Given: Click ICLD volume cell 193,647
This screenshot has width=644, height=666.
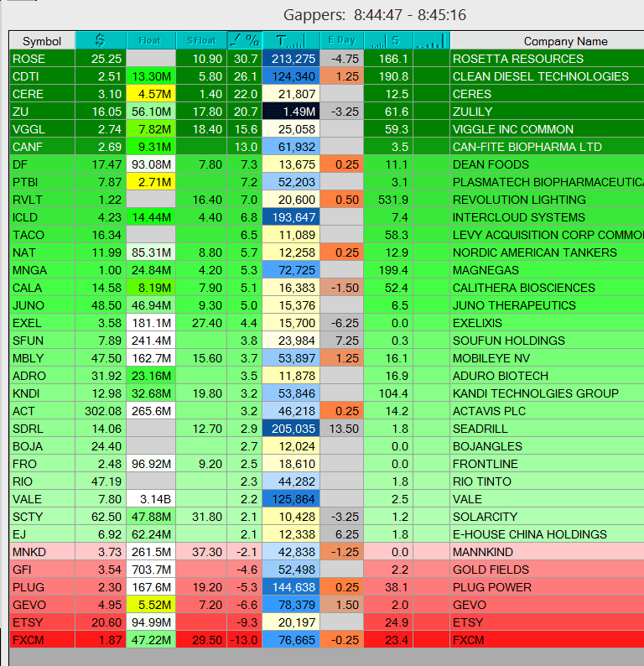Looking at the screenshot, I should point(291,217).
